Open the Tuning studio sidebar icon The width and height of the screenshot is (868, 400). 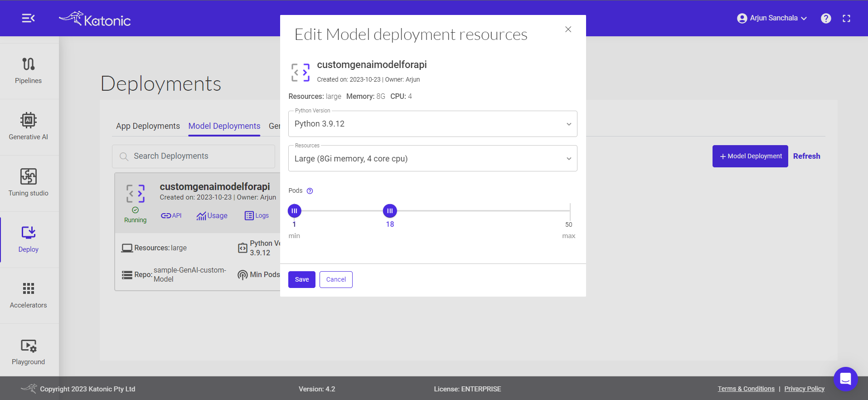point(29,176)
